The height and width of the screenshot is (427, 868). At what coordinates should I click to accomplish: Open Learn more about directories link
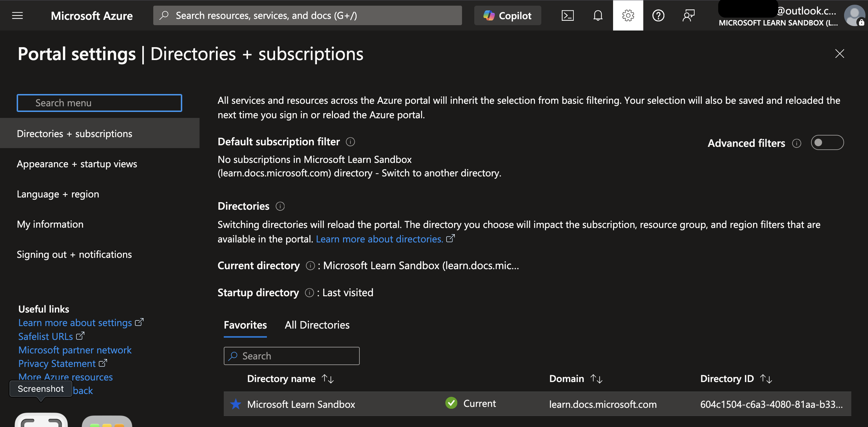380,239
